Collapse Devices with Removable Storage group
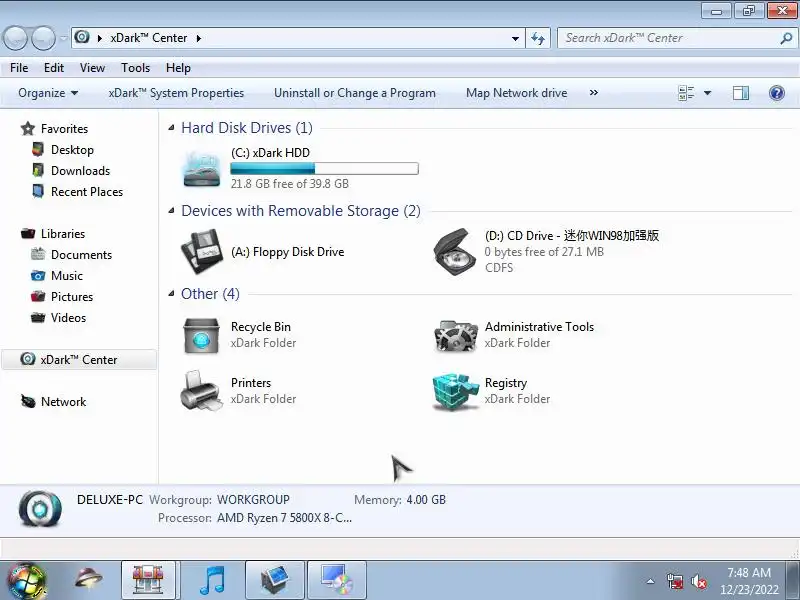800x600 pixels. (171, 210)
